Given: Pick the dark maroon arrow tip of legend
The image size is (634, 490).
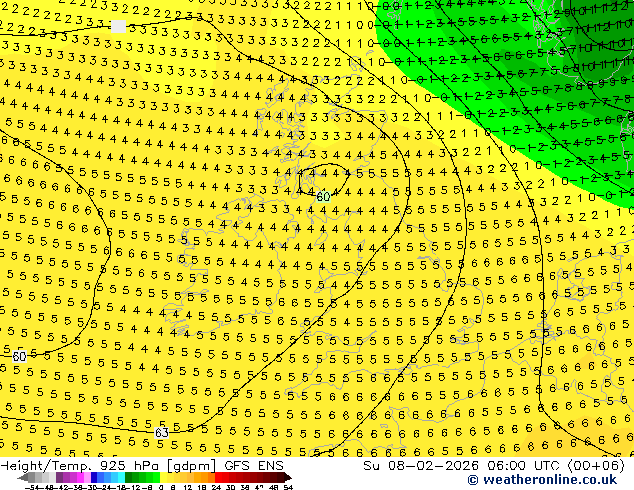Looking at the screenshot, I should (287, 477).
